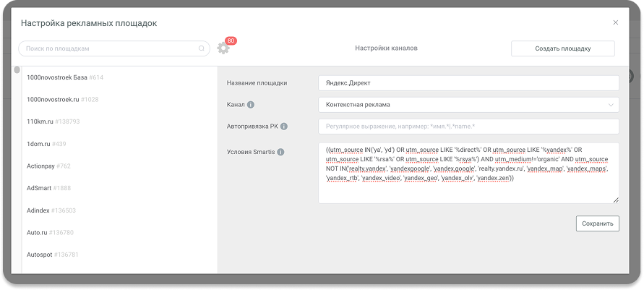Click the search magnifier icon in the search field

tap(202, 48)
